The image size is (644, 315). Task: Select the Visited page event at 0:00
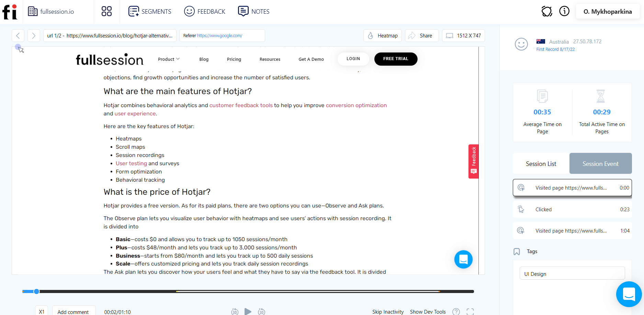[572, 188]
